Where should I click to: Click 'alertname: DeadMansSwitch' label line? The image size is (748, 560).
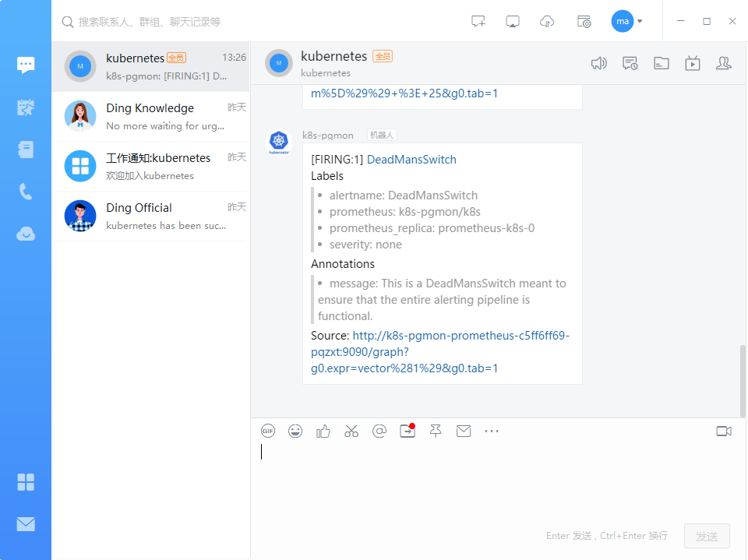(403, 195)
